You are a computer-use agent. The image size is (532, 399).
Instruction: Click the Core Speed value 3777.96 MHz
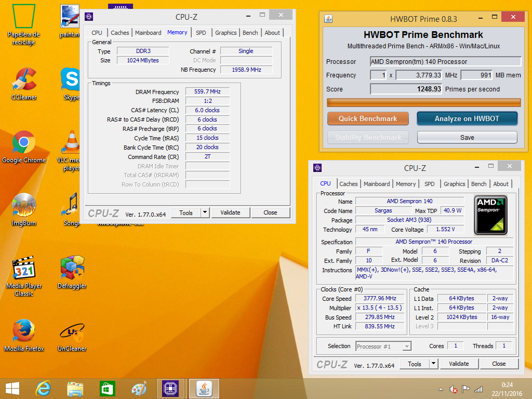point(380,299)
